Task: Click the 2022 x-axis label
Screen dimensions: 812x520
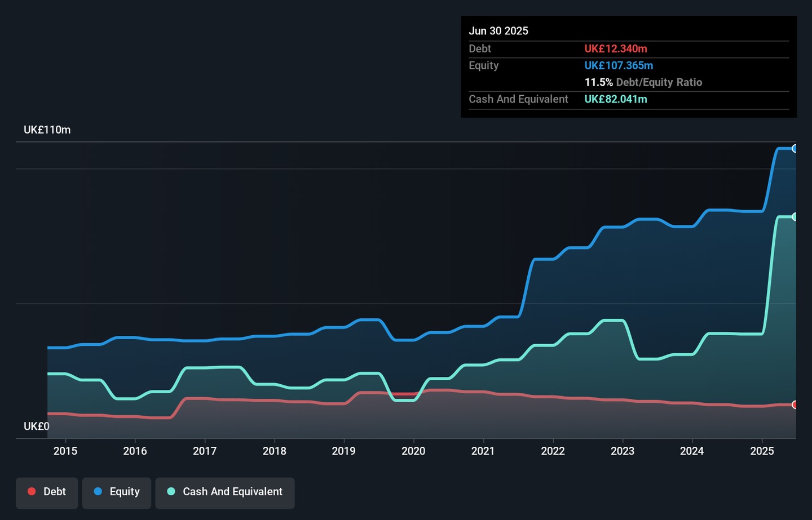Action: click(553, 451)
